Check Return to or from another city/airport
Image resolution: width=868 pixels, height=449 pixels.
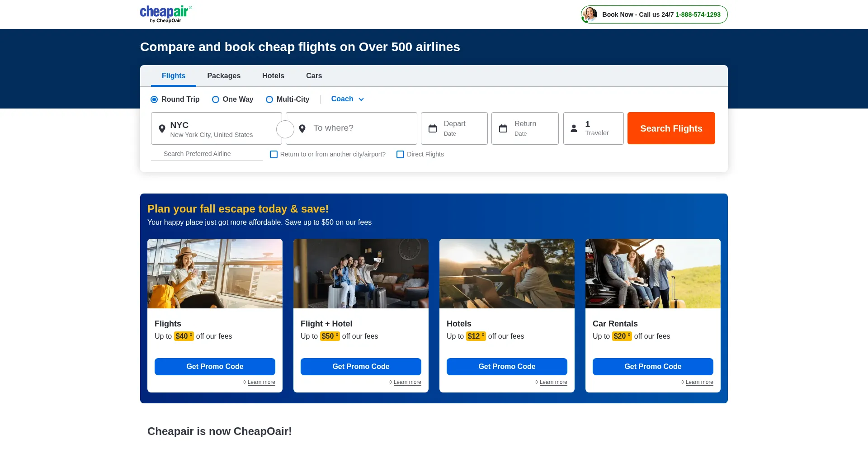pyautogui.click(x=274, y=155)
